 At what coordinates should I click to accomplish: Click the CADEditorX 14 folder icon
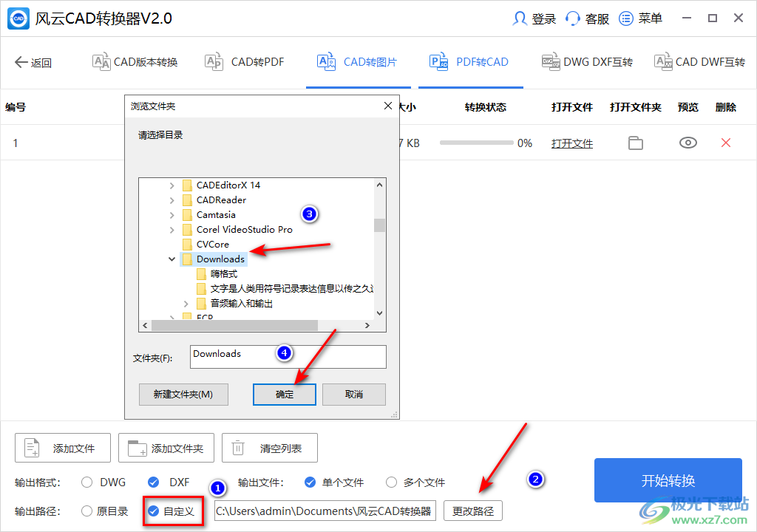pyautogui.click(x=187, y=185)
